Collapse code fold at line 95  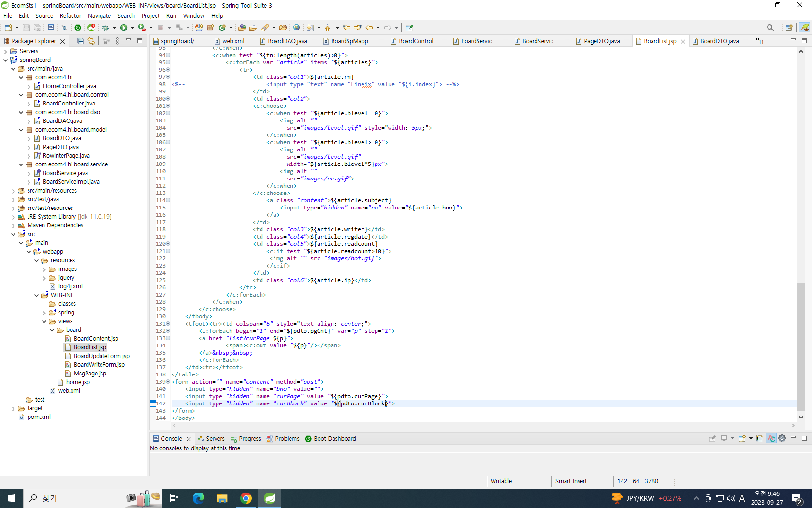(168, 62)
